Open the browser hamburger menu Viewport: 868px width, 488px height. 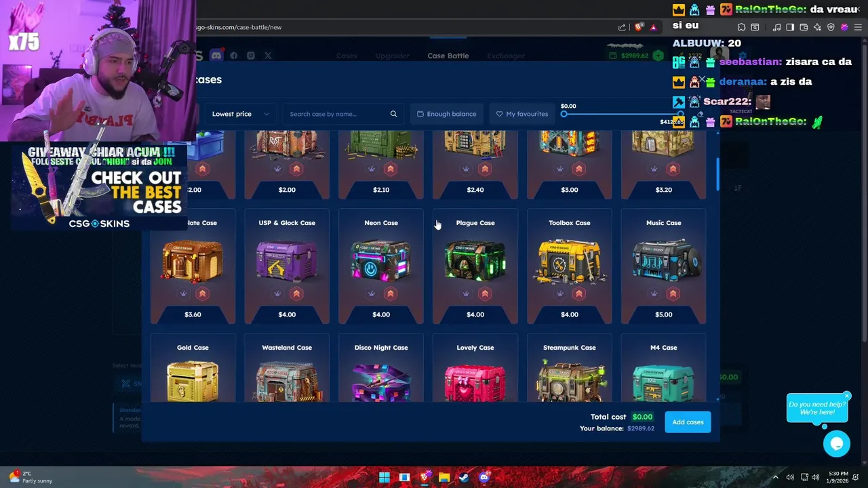tap(858, 27)
